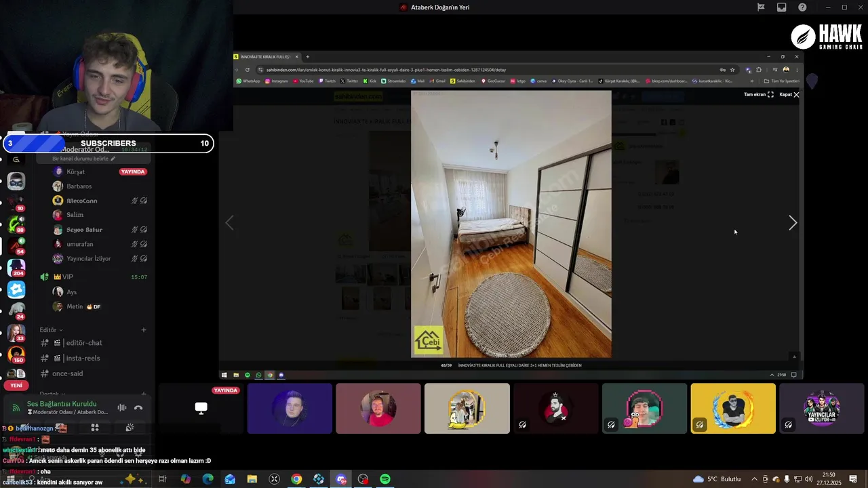Open Google Chrome from the taskbar
This screenshot has width=868, height=488.
296,479
